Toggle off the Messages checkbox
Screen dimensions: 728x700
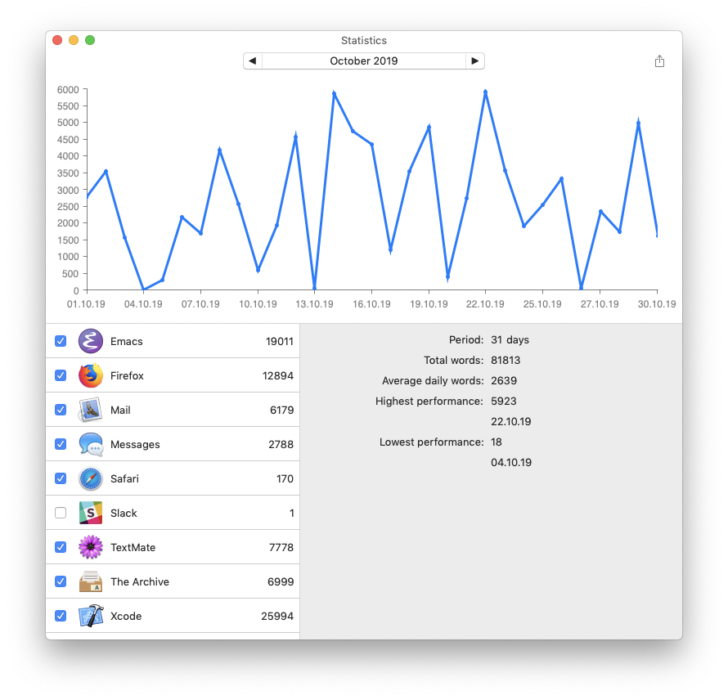pos(61,444)
